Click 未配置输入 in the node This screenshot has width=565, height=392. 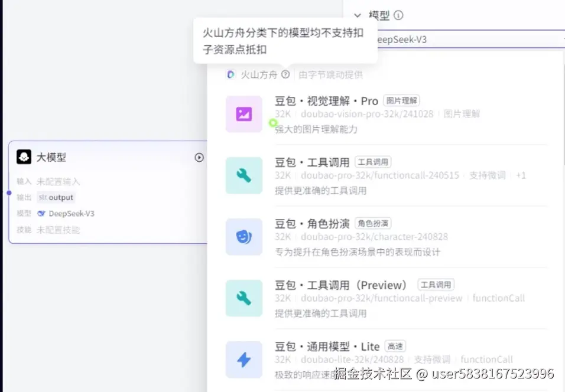tap(58, 181)
